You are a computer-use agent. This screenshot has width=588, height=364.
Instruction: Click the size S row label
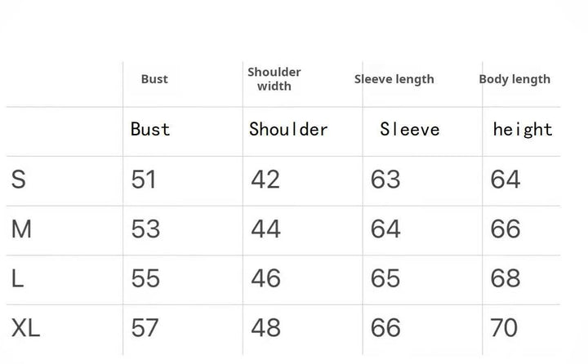[x=19, y=180]
